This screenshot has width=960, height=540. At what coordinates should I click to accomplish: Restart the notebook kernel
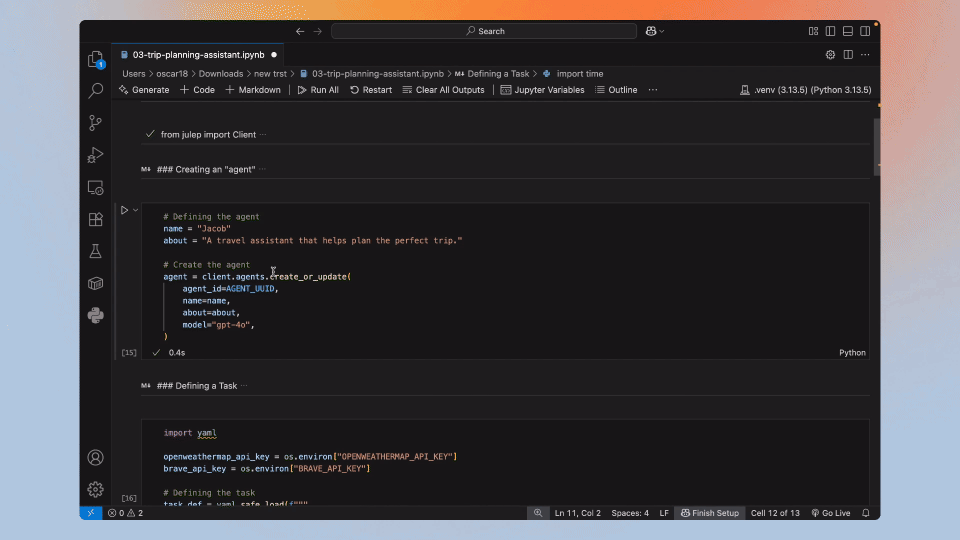pos(371,89)
